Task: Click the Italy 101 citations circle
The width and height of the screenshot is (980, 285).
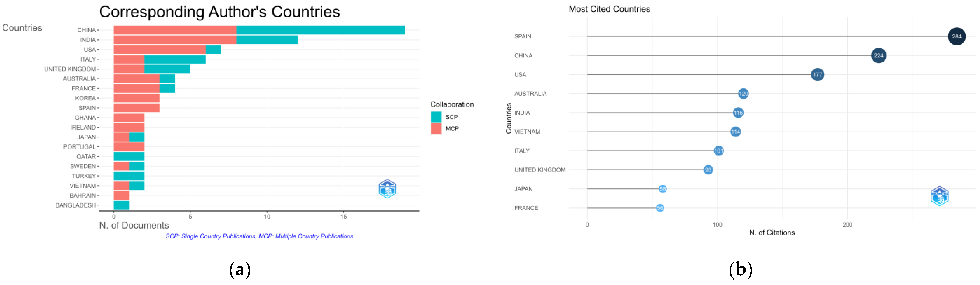Action: click(x=718, y=151)
